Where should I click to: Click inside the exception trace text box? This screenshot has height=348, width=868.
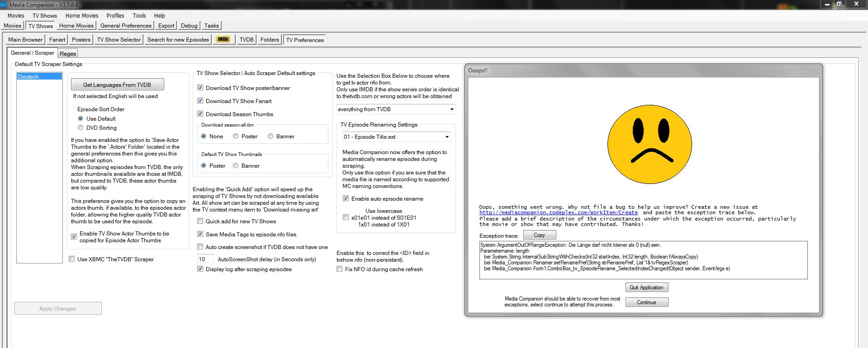[x=643, y=260]
